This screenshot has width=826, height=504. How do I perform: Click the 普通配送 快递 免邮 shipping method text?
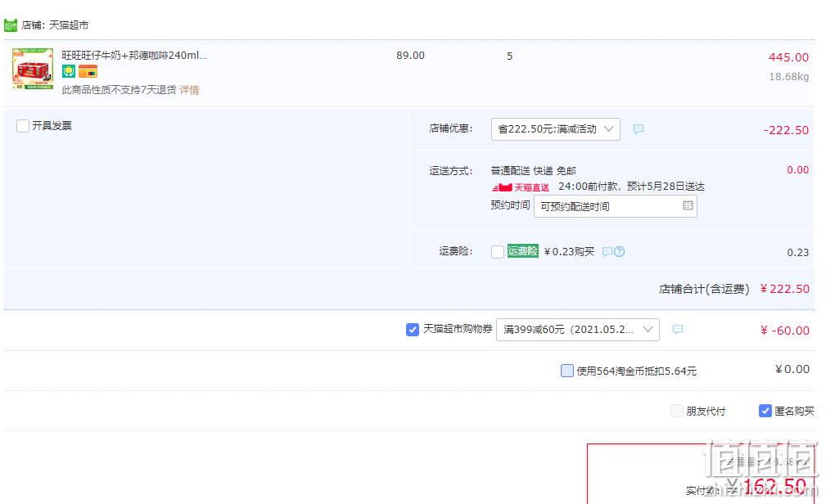(x=533, y=171)
